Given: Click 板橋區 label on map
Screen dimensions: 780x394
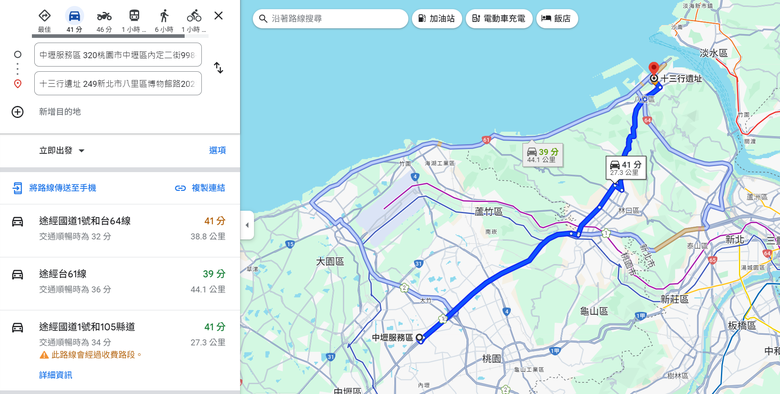Looking at the screenshot, I should tap(742, 325).
